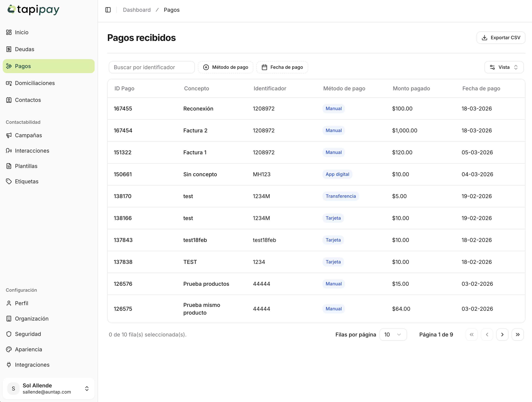
Task: Select the Contactos menu item
Action: tap(28, 100)
